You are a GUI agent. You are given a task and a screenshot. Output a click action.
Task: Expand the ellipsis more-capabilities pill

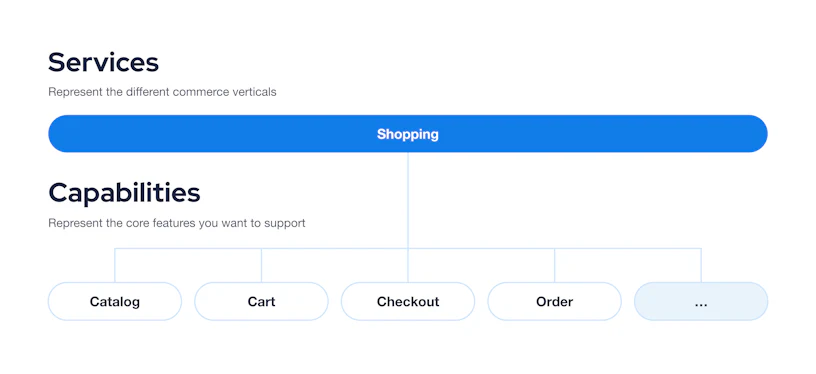coord(701,301)
